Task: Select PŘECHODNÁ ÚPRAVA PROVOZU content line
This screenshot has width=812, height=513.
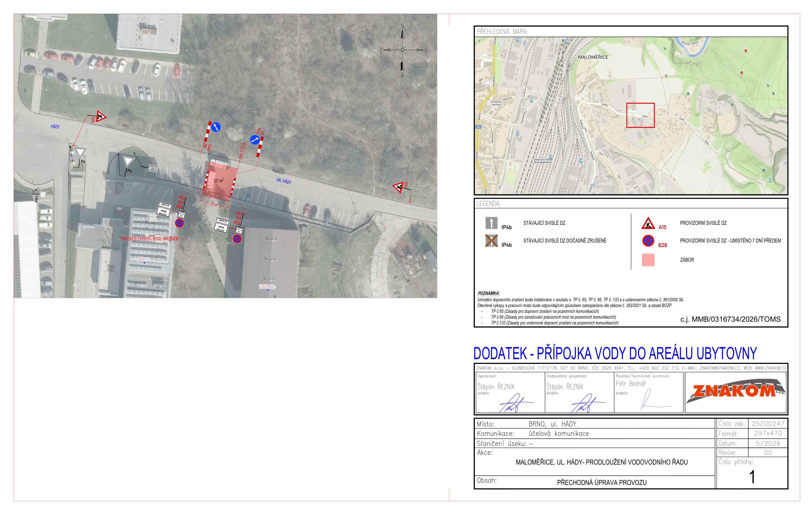Action: (602, 483)
